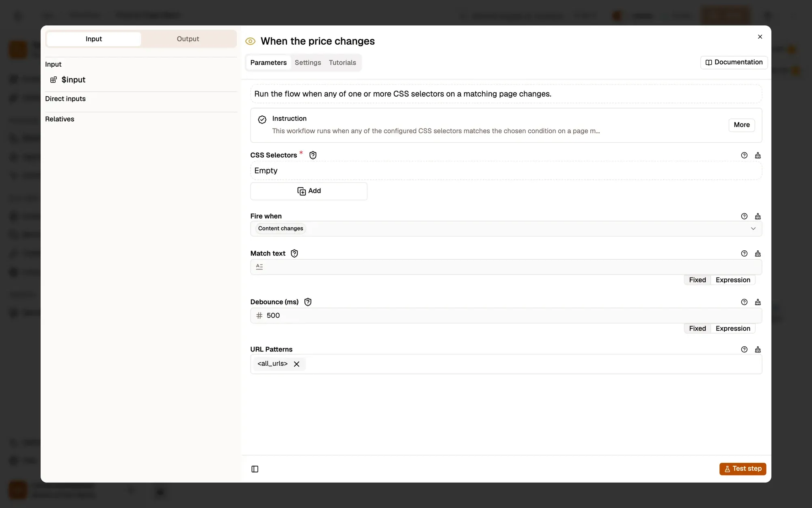This screenshot has height=508, width=812.
Task: Click the eye trigger icon beside the title
Action: tap(251, 41)
